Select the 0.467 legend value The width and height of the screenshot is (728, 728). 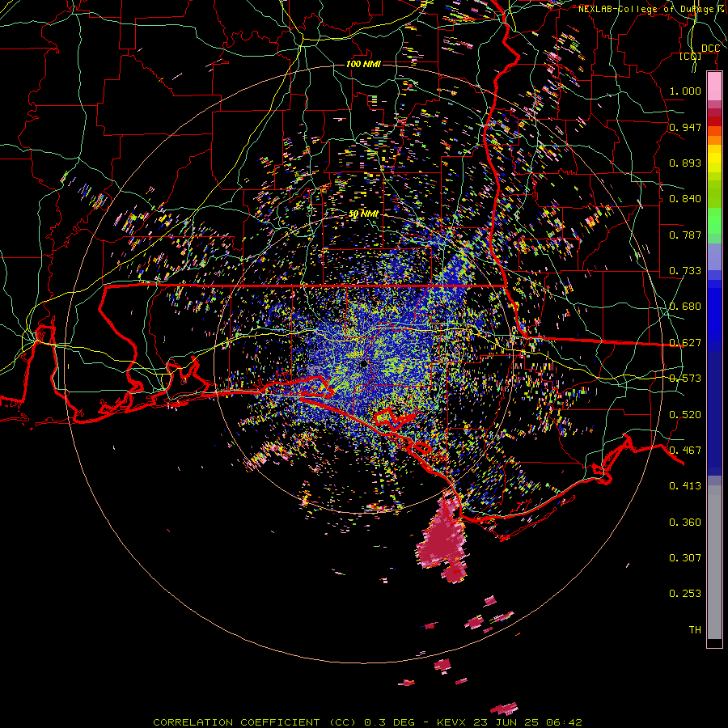pos(685,451)
